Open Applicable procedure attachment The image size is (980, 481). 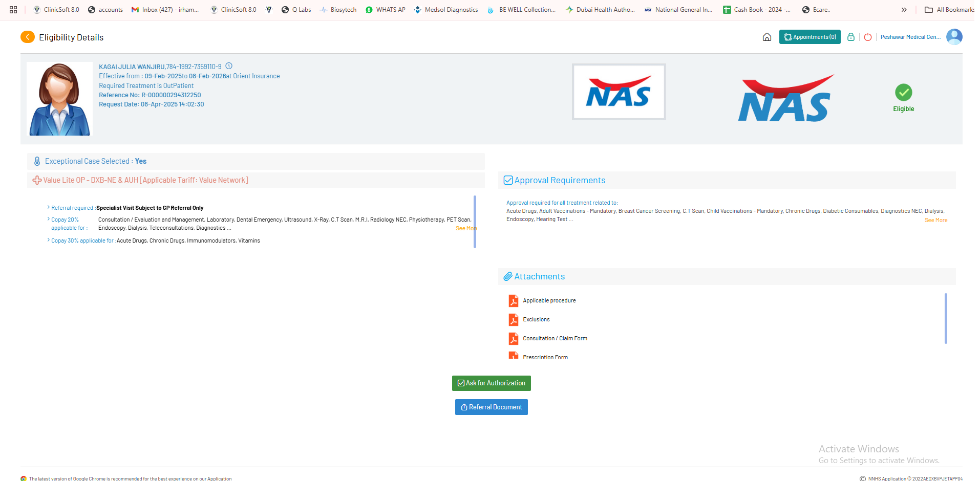pos(549,301)
